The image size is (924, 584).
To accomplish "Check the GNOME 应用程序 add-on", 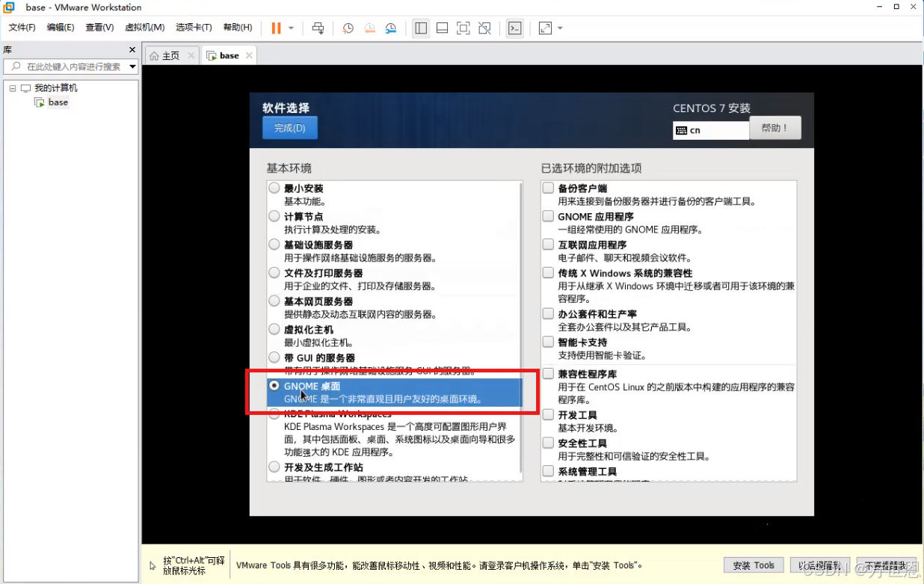I will [549, 217].
